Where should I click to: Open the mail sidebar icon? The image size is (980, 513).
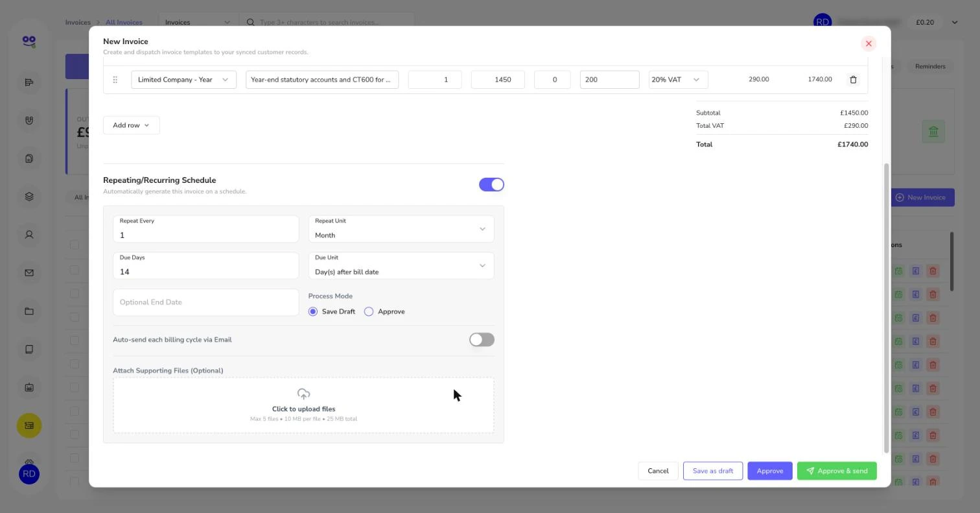(29, 273)
